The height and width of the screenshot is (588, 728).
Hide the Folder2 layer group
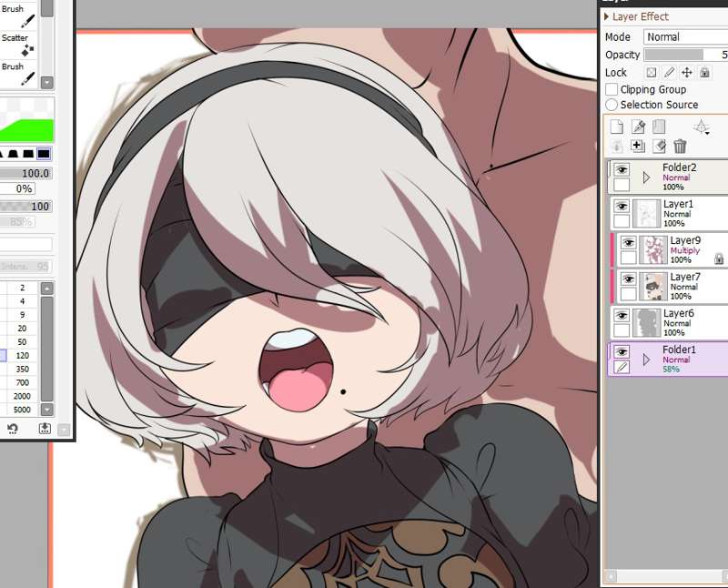click(622, 170)
